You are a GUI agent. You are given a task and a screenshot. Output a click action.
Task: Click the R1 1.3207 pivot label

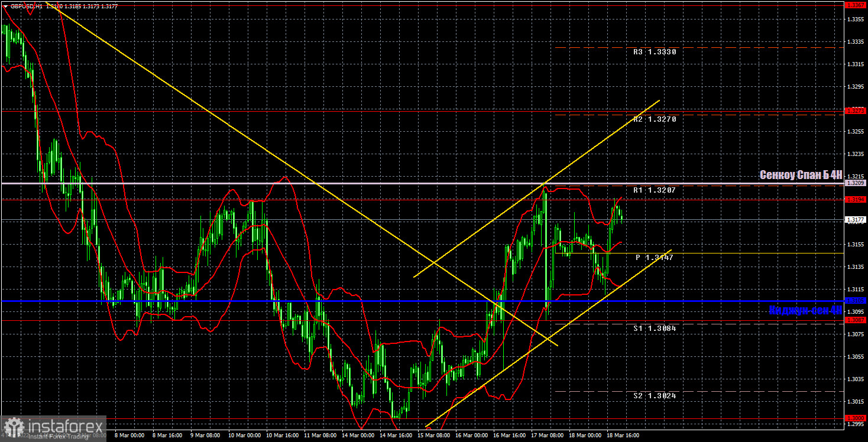[x=655, y=190]
